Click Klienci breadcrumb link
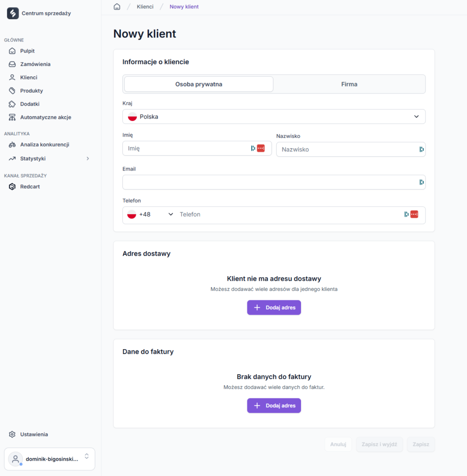This screenshot has width=467, height=476. click(145, 7)
